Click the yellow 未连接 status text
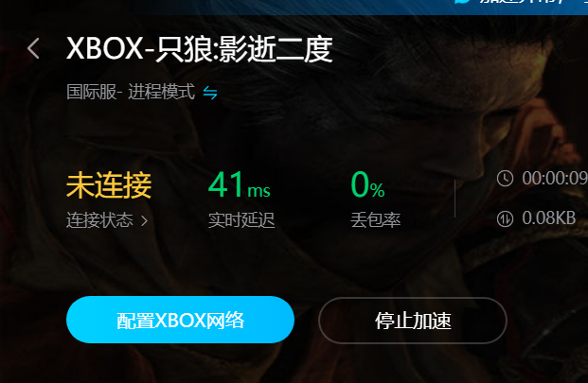This screenshot has width=588, height=383. 109,185
